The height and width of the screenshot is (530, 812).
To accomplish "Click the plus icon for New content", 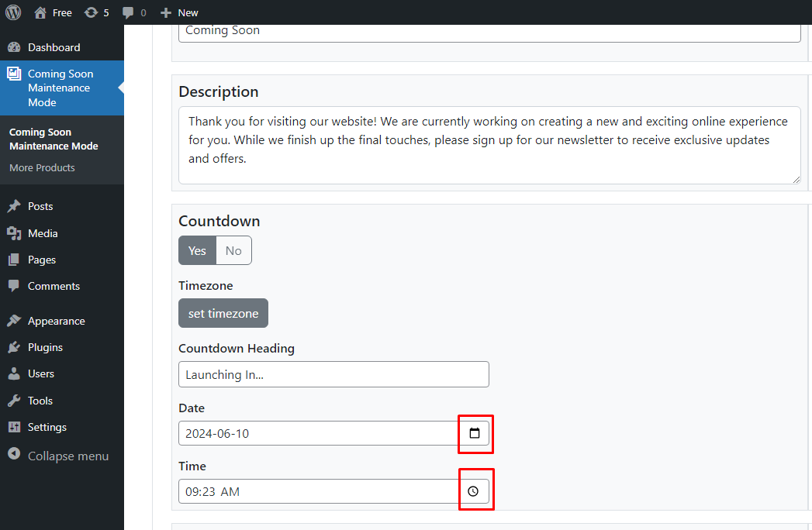I will click(166, 12).
